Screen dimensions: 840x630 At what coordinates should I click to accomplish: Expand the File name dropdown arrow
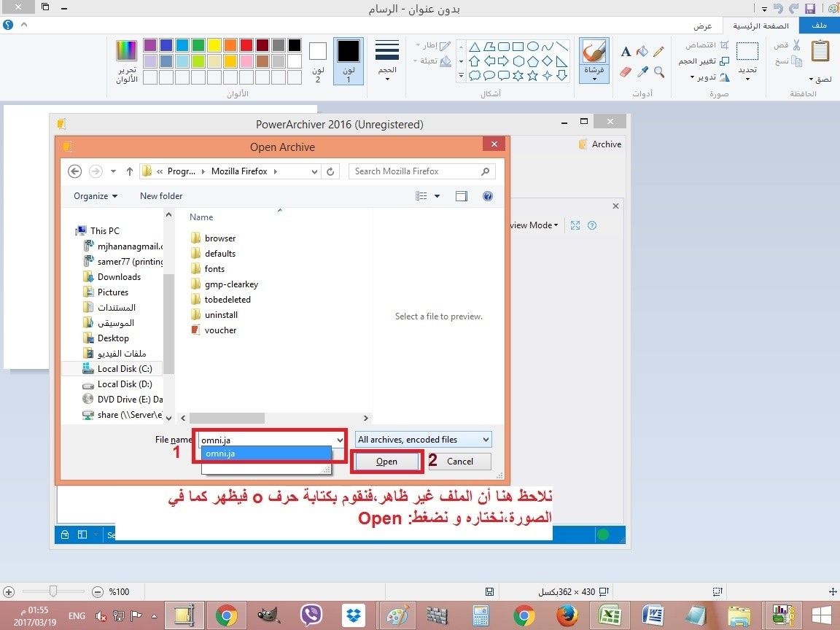click(340, 440)
